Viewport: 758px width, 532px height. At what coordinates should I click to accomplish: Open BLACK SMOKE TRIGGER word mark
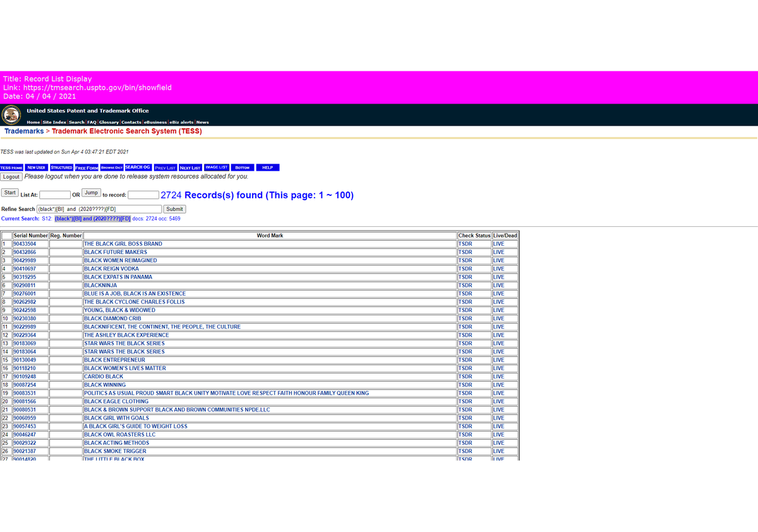[x=115, y=451]
